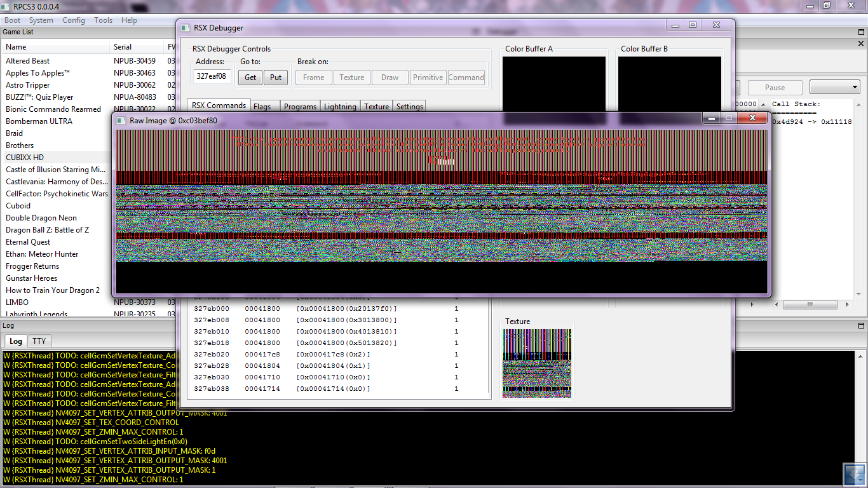Click the Raw Image window title icon
The width and height of the screenshot is (868, 488).
tap(121, 120)
